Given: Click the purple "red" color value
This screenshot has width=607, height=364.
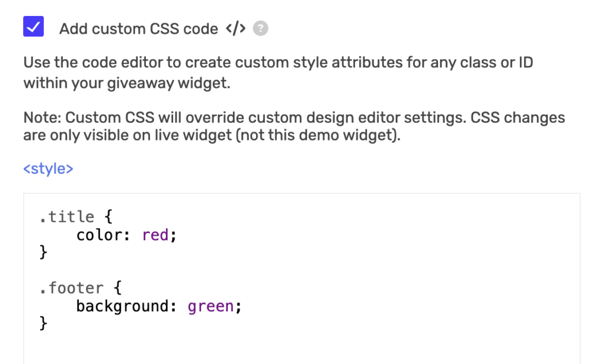Looking at the screenshot, I should click(155, 235).
